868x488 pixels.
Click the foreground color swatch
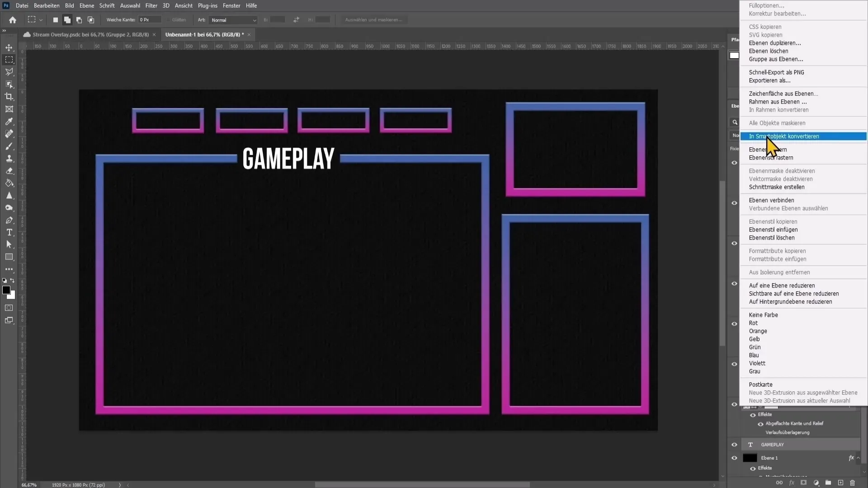[x=6, y=290]
